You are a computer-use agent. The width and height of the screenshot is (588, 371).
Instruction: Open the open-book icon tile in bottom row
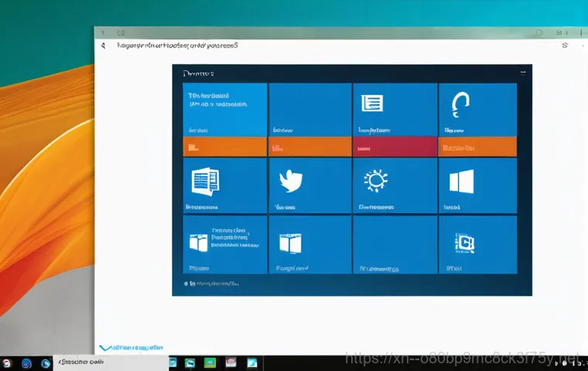(x=200, y=243)
